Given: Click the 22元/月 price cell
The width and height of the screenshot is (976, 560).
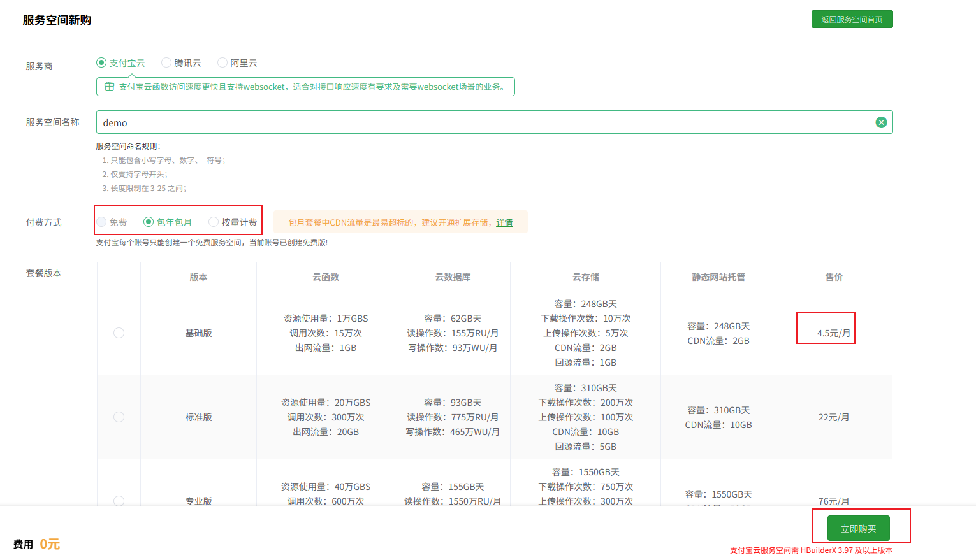Looking at the screenshot, I should coord(834,417).
